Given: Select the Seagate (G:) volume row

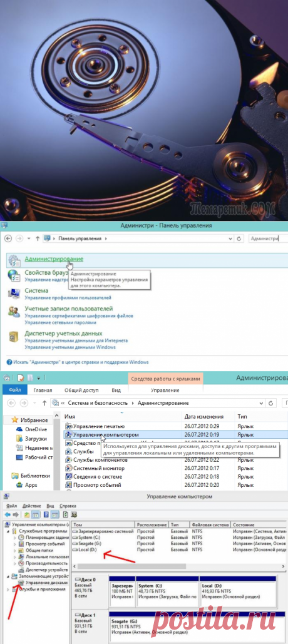Looking at the screenshot, I should point(179,543).
